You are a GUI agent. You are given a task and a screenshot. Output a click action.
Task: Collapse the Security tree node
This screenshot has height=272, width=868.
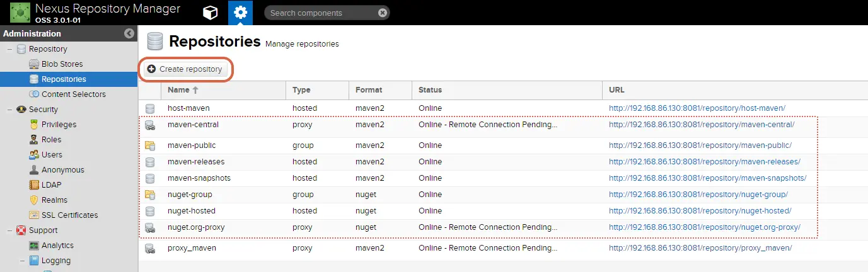[x=9, y=110]
